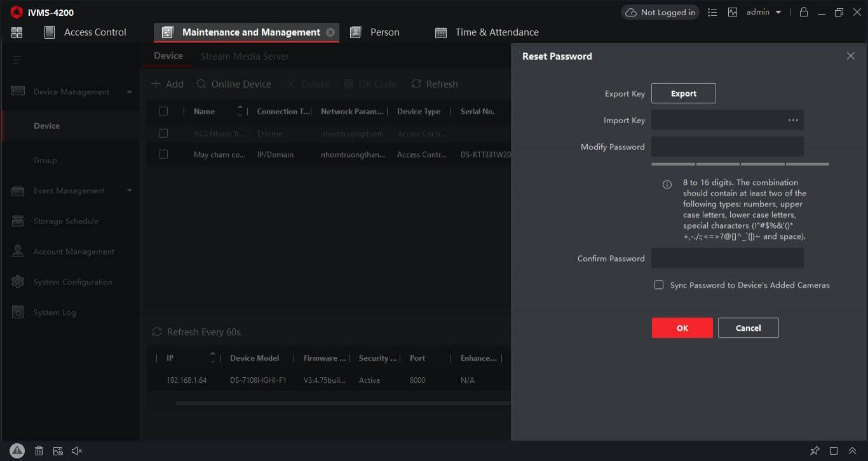Select the Device sub-tab
This screenshot has width=868, height=461.
point(168,56)
